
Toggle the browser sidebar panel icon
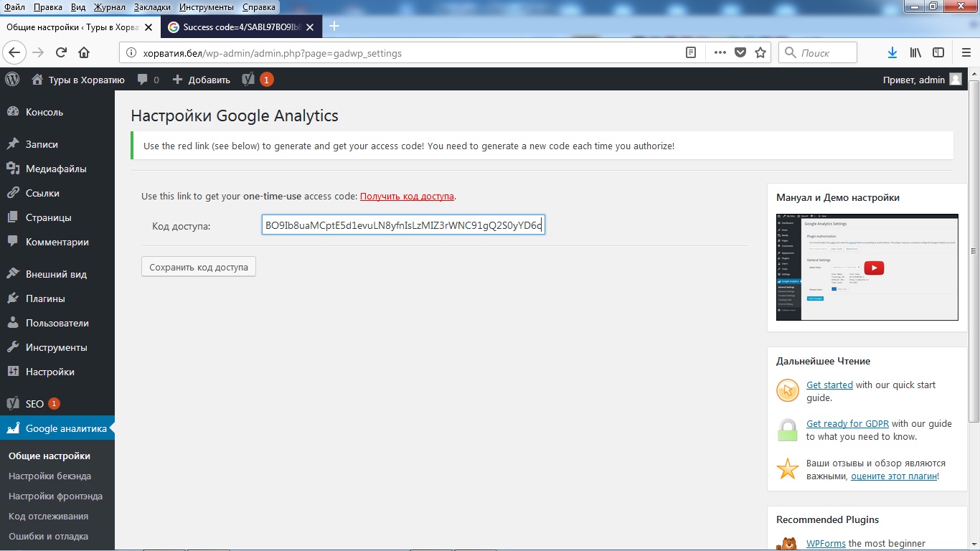click(938, 52)
